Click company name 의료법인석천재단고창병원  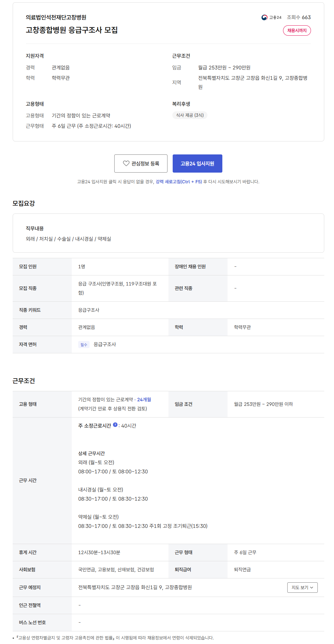tap(56, 18)
